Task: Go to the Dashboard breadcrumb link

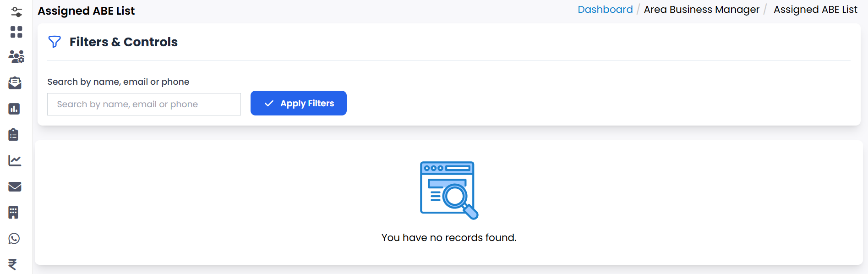Action: [605, 10]
